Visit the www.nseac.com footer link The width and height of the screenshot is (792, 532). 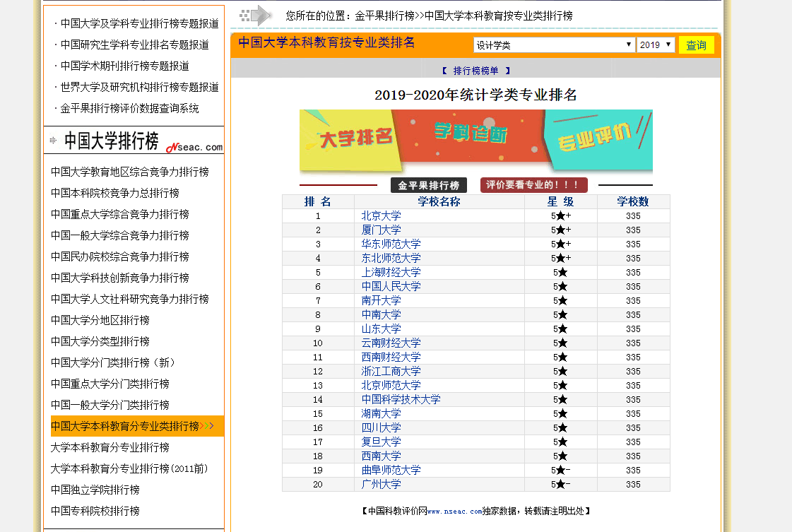pyautogui.click(x=454, y=511)
